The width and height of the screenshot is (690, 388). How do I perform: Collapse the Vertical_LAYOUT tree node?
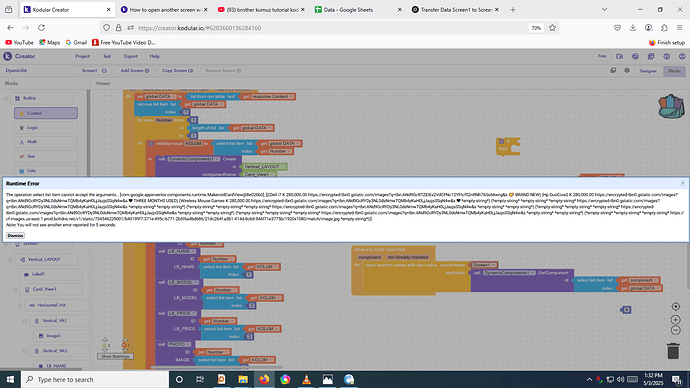[11, 260]
